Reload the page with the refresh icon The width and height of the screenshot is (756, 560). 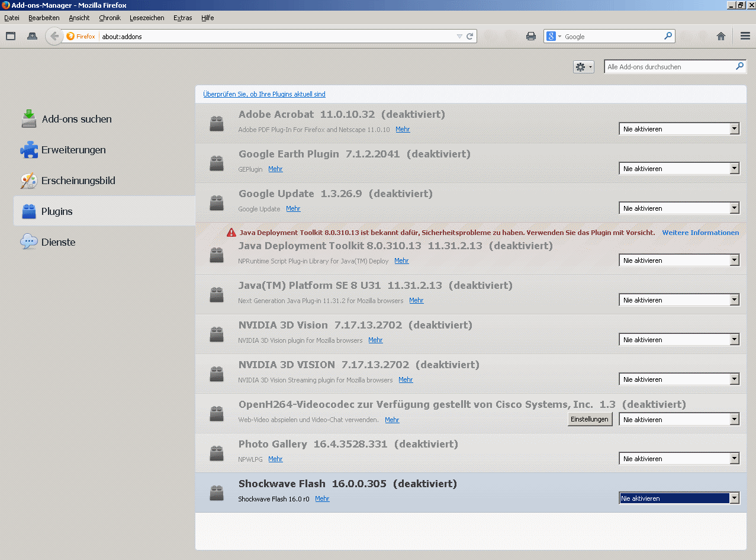coord(470,36)
